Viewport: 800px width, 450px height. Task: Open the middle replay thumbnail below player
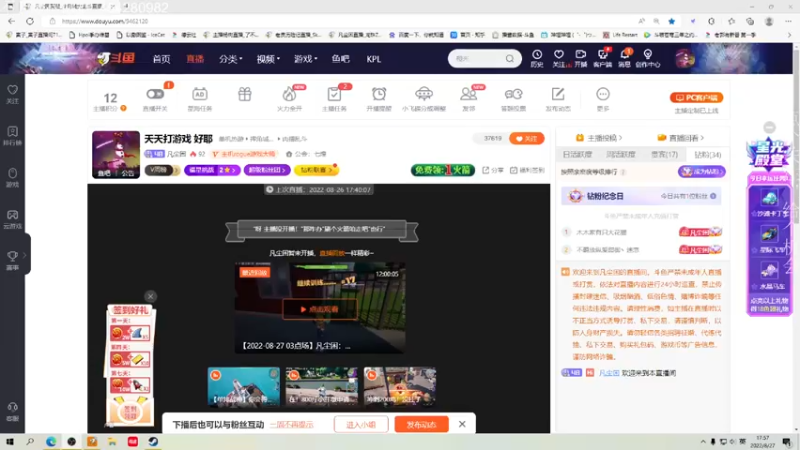(x=321, y=386)
